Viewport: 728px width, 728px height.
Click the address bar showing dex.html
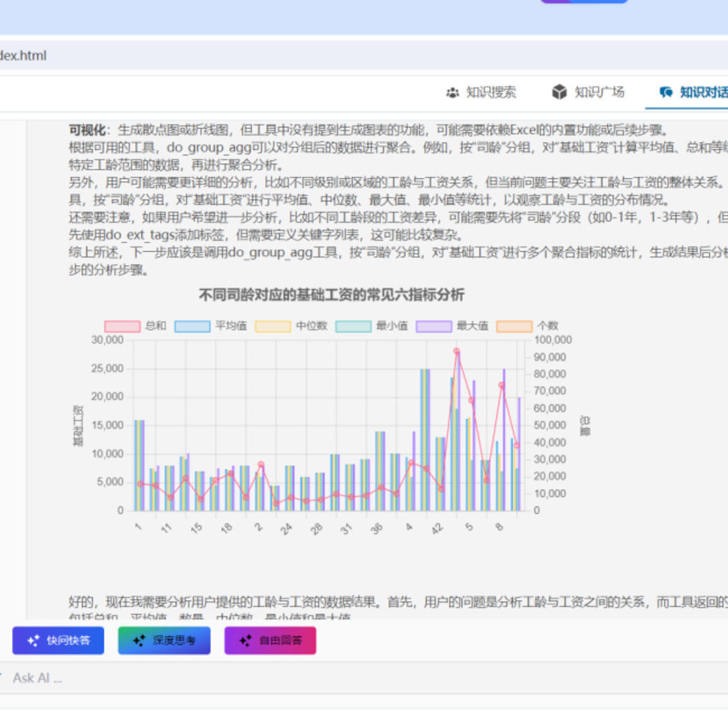[x=364, y=56]
